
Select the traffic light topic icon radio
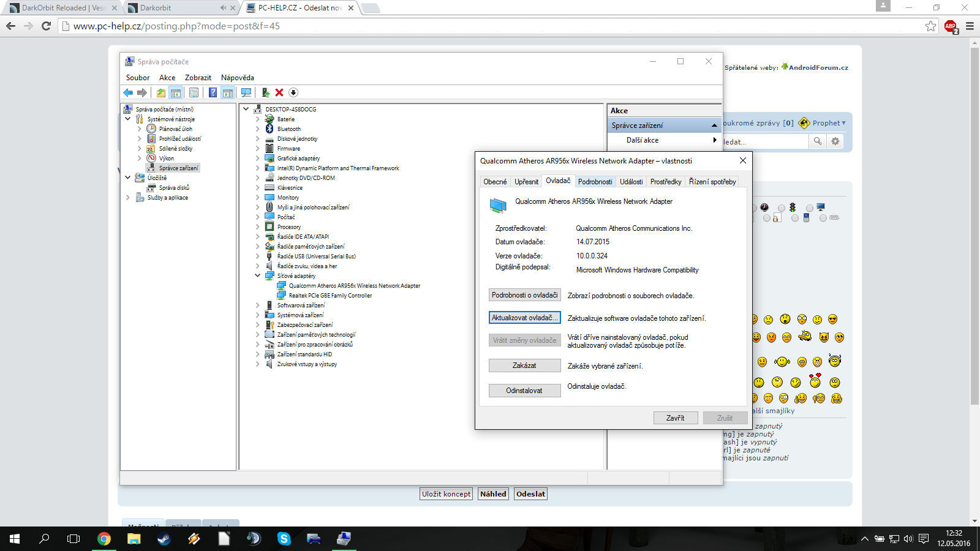coord(782,209)
